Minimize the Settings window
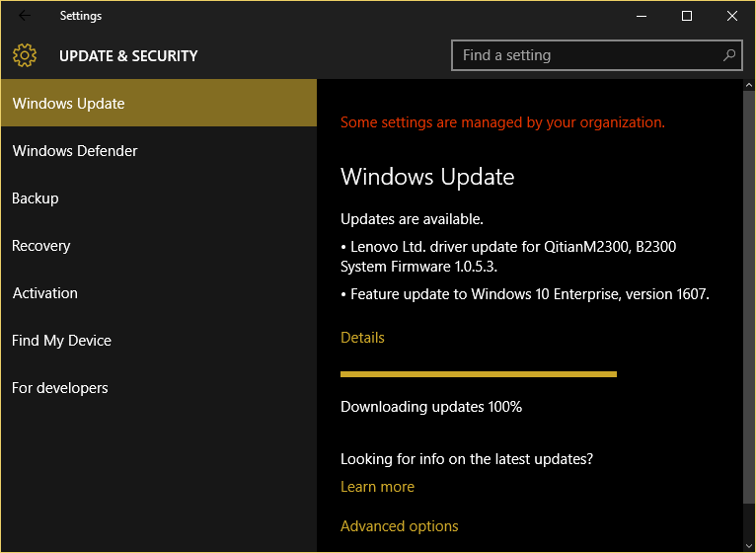756x553 pixels. pyautogui.click(x=641, y=16)
